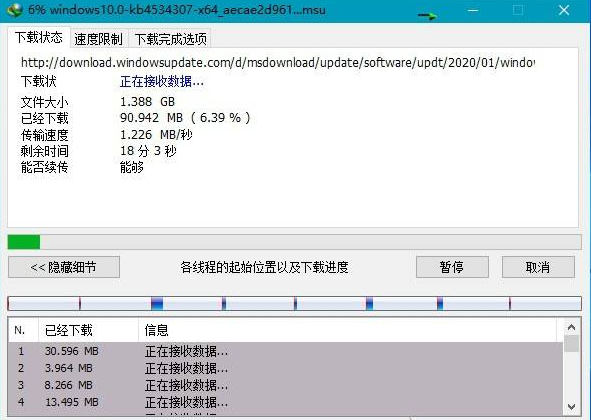The image size is (591, 420).
Task: Switch to 速度限制 tab
Action: pyautogui.click(x=99, y=39)
